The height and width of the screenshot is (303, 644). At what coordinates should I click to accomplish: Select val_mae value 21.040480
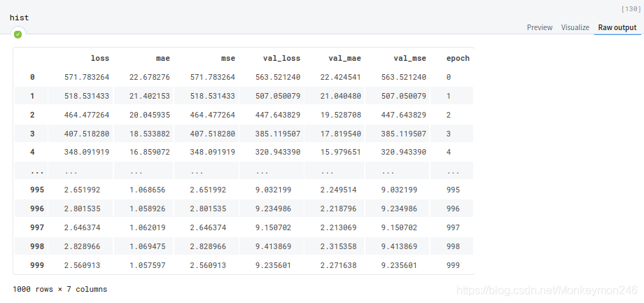pyautogui.click(x=340, y=96)
